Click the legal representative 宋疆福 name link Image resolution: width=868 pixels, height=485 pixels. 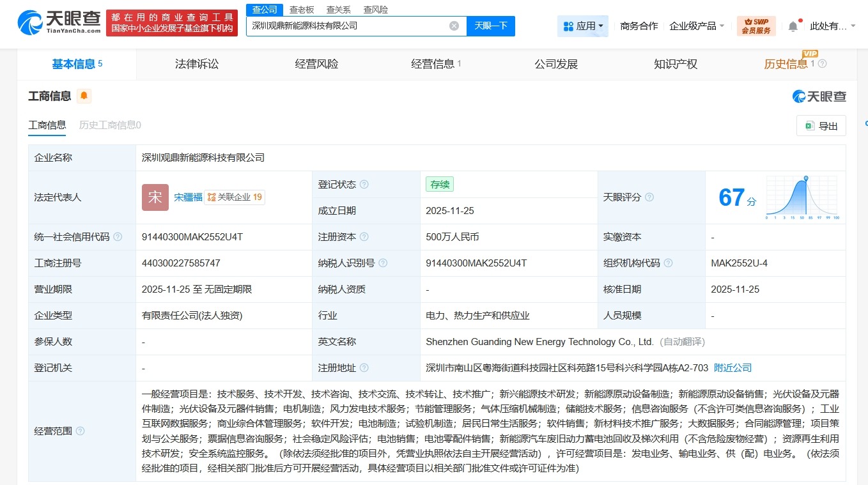(x=189, y=197)
